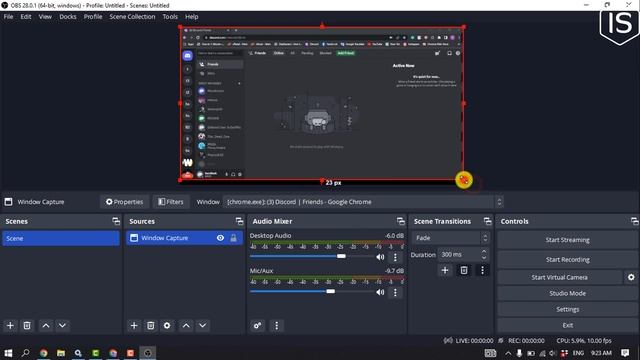Open transition properties three-dot menu
Viewport: 640px width, 360px height.
point(482,270)
